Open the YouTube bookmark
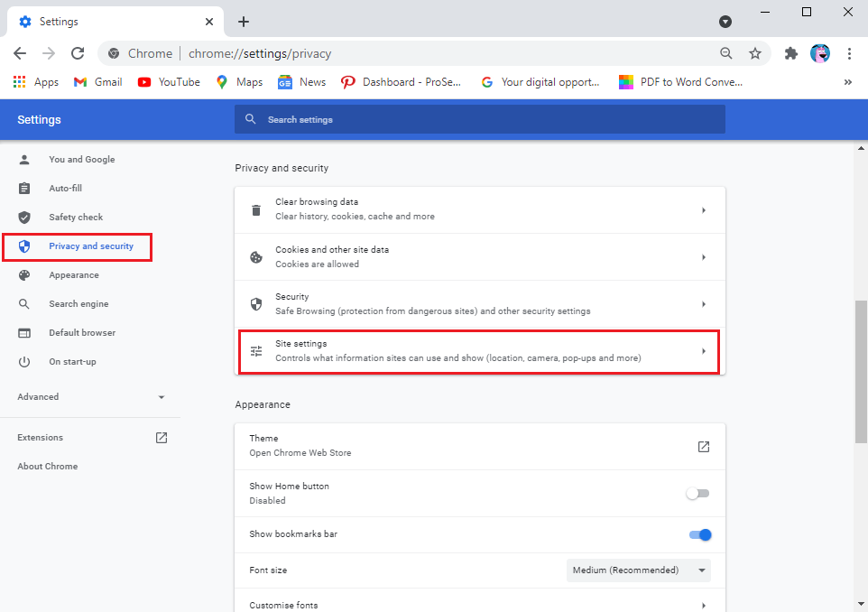This screenshot has width=868, height=612. point(169,82)
